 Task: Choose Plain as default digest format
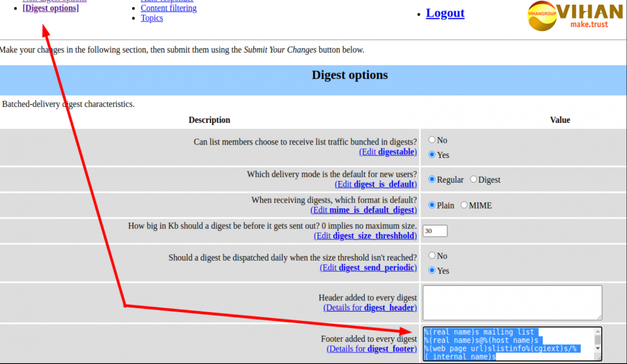432,205
